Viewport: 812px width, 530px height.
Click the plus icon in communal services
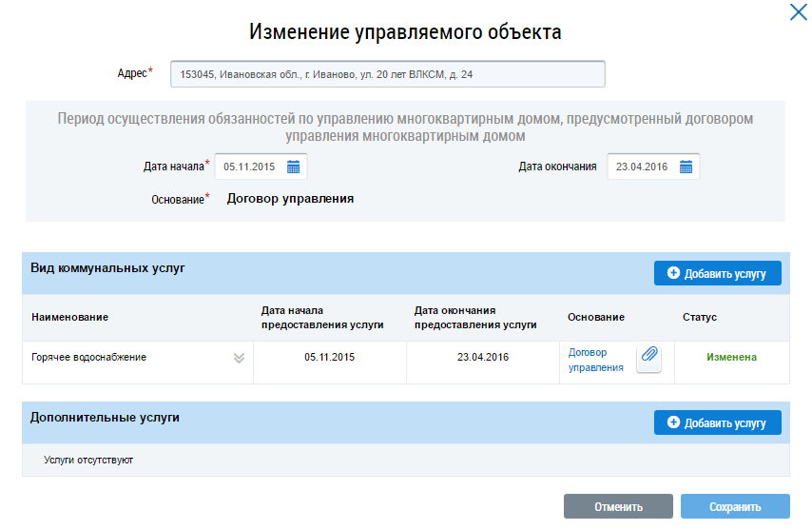(x=673, y=273)
